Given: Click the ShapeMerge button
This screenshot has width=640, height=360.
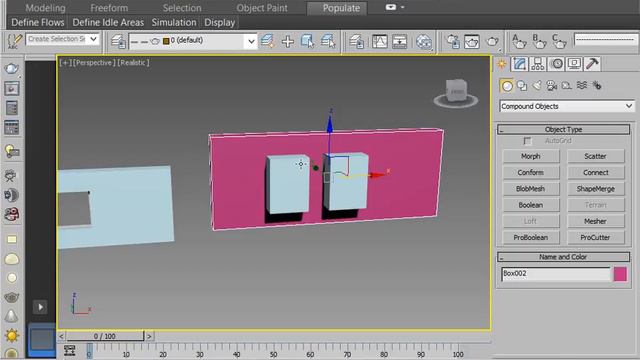Looking at the screenshot, I should (596, 189).
